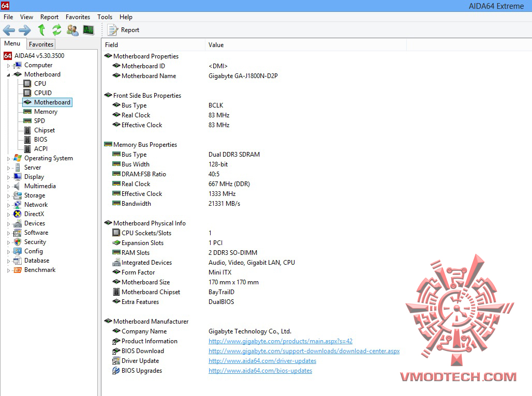The height and width of the screenshot is (396, 532).
Task: Open the Report menu
Action: (x=49, y=17)
